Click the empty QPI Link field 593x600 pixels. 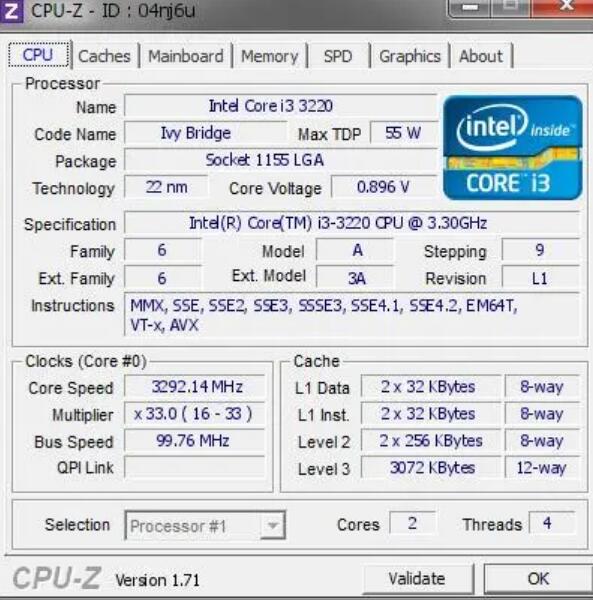pyautogui.click(x=195, y=467)
